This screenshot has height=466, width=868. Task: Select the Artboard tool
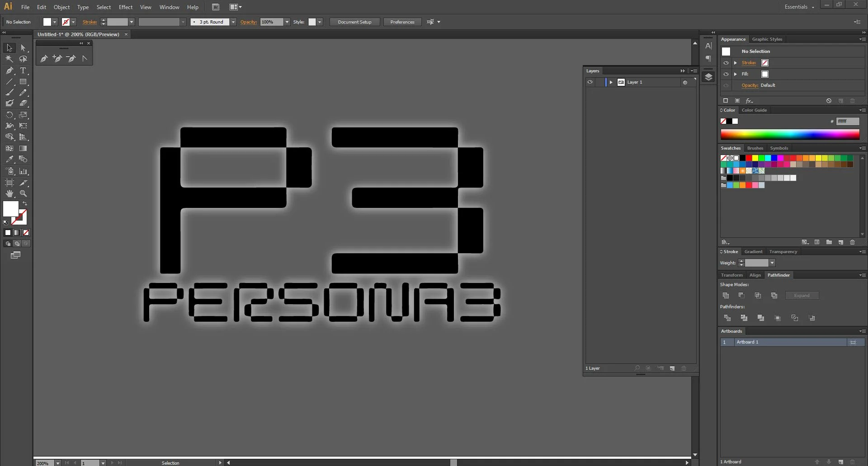click(x=9, y=183)
